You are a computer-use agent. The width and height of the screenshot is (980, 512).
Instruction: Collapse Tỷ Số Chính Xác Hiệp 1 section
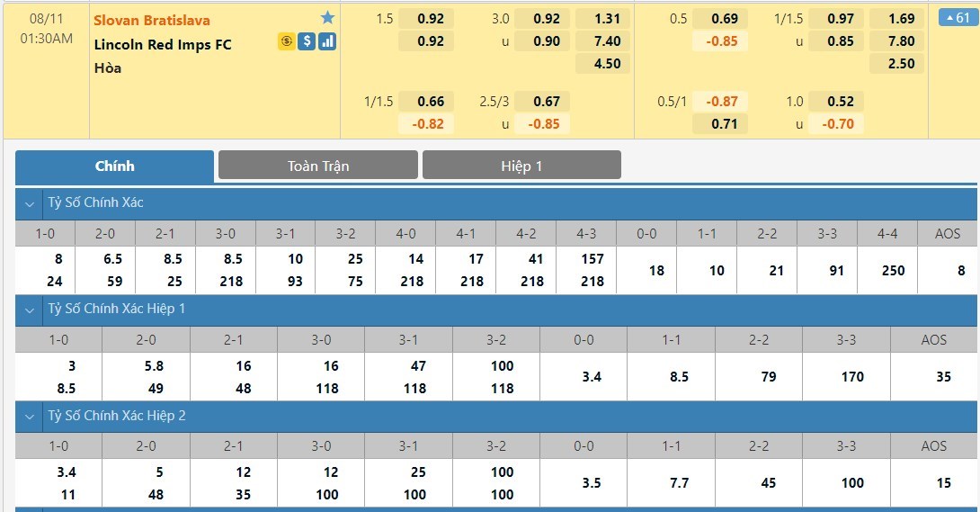(29, 310)
